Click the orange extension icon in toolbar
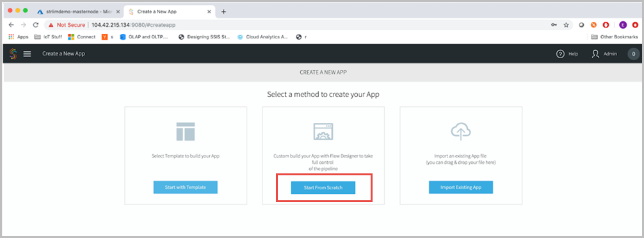Viewport: 644px width, 238px height. [x=593, y=25]
